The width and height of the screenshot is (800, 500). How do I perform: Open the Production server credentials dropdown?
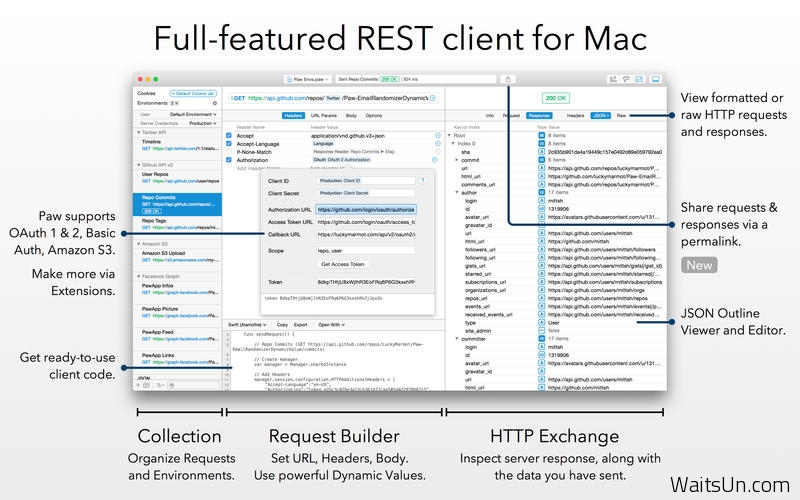203,123
